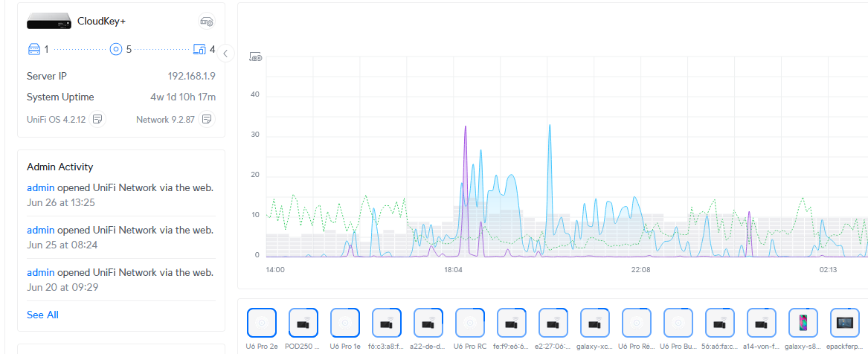868x354 pixels.
Task: Select the galaxy-s8 phone tile
Action: tap(803, 323)
